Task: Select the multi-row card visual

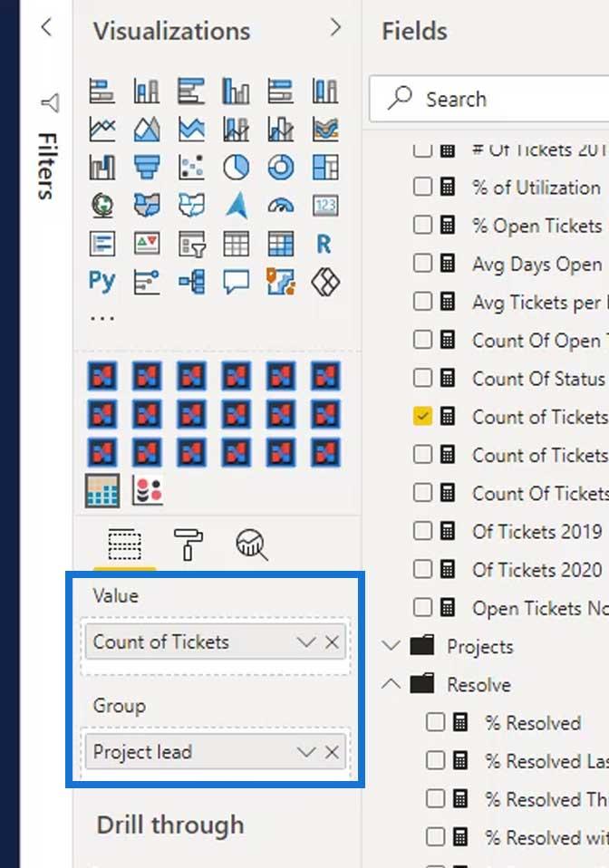Action: coord(102,244)
